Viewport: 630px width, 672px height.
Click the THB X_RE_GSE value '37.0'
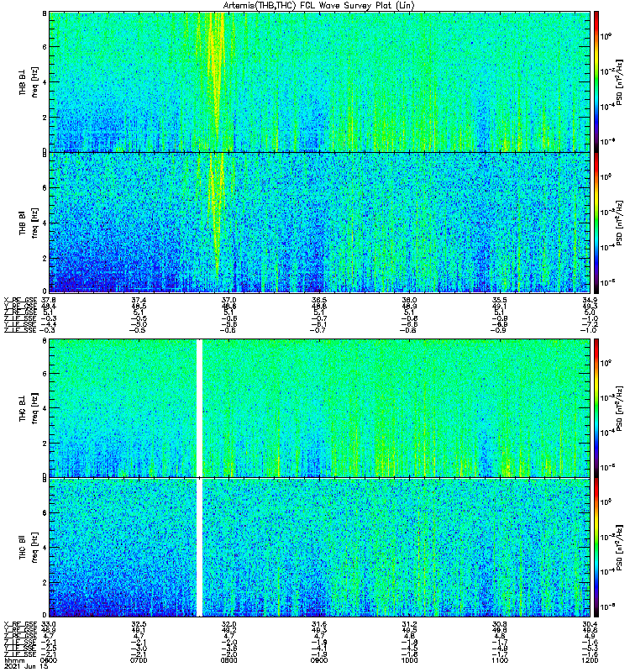click(228, 300)
